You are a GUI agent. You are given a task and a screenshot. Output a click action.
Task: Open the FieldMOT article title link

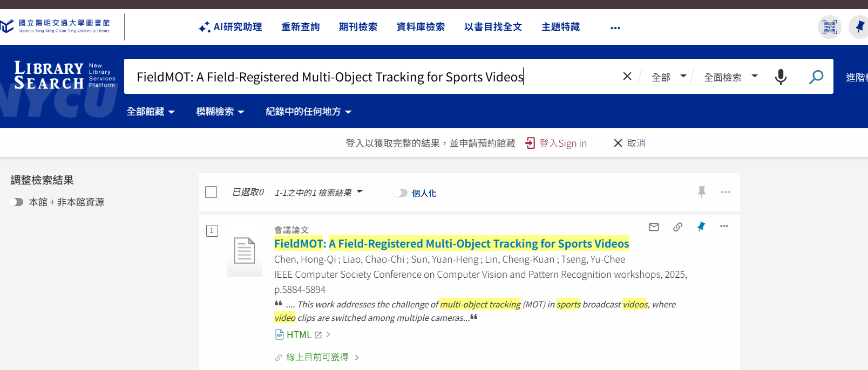(451, 244)
